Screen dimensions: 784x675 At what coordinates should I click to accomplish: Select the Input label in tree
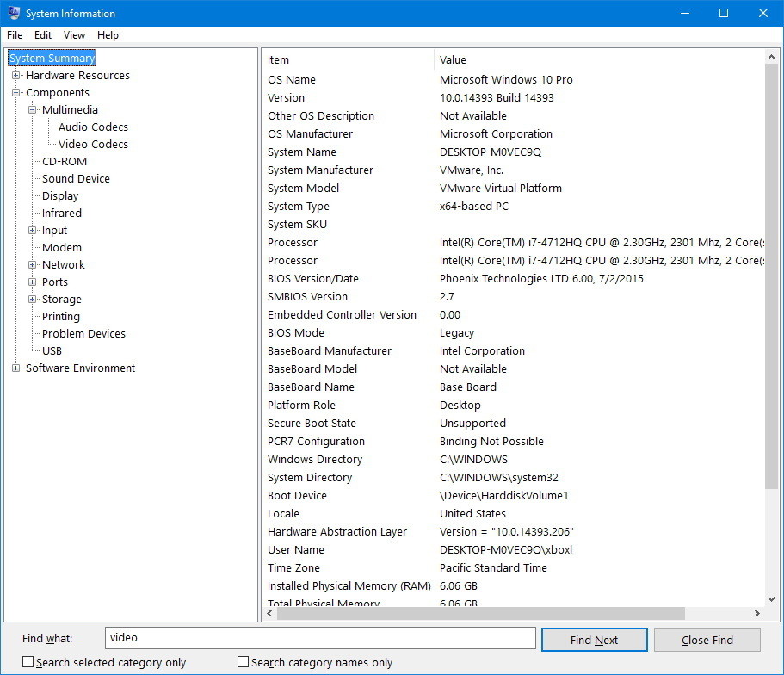[x=54, y=230]
